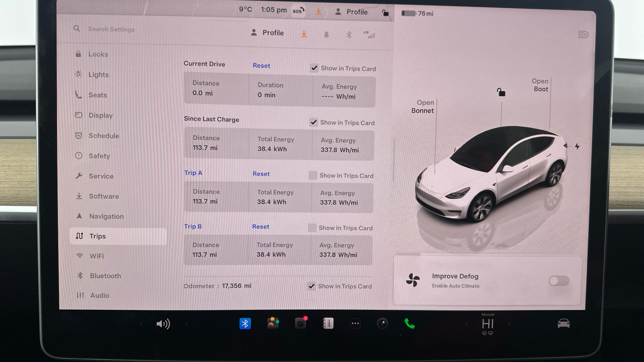Increase volume with right arrow
The height and width of the screenshot is (362, 644).
click(x=186, y=324)
